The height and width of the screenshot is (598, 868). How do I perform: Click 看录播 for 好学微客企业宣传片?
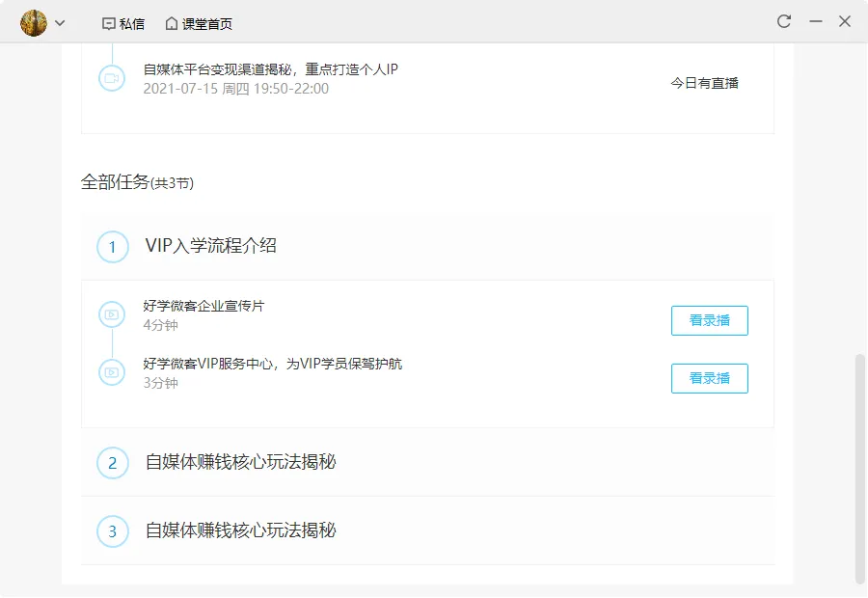tap(710, 320)
